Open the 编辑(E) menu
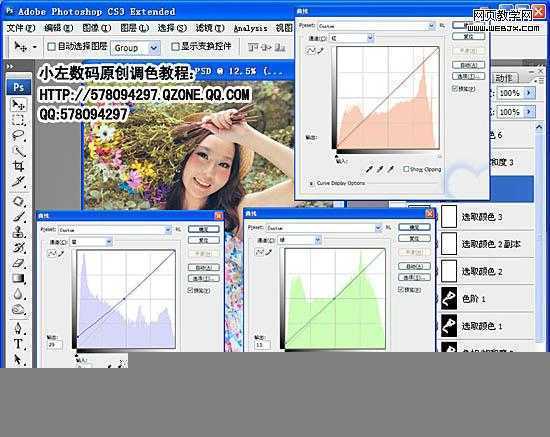This screenshot has height=437, width=550. (x=59, y=28)
